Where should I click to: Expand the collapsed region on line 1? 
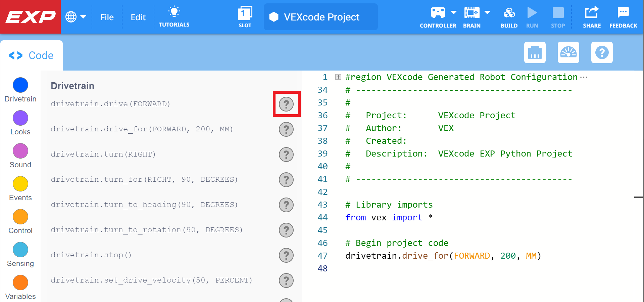(338, 77)
